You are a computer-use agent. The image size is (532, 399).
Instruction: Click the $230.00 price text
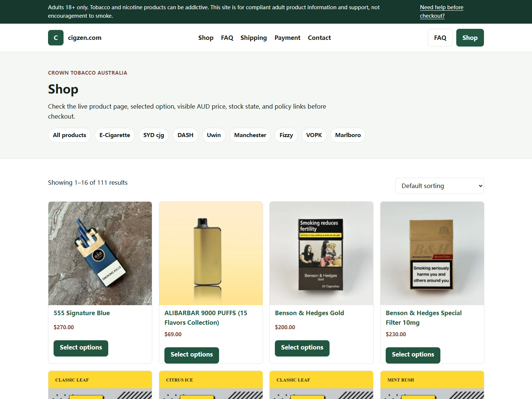pos(396,334)
